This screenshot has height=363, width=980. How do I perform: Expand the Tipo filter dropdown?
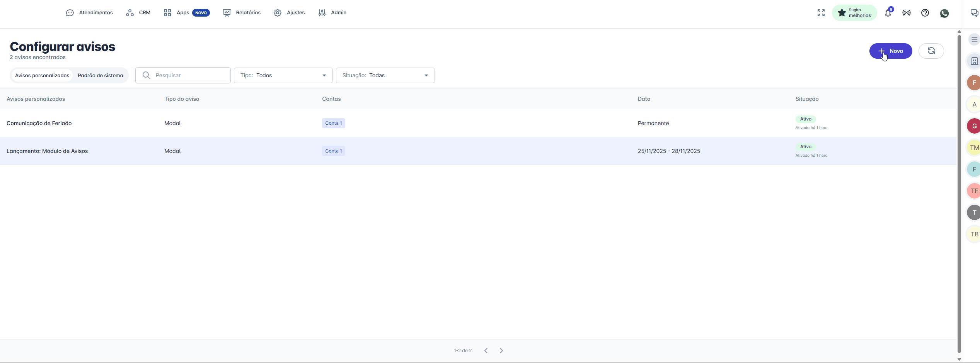pyautogui.click(x=283, y=75)
